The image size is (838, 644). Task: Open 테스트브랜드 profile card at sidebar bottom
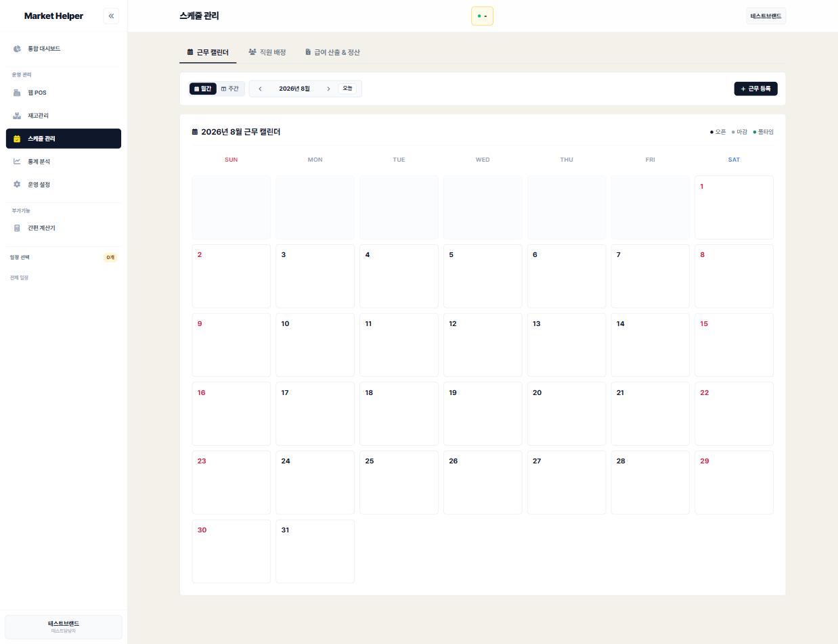[x=64, y=627]
